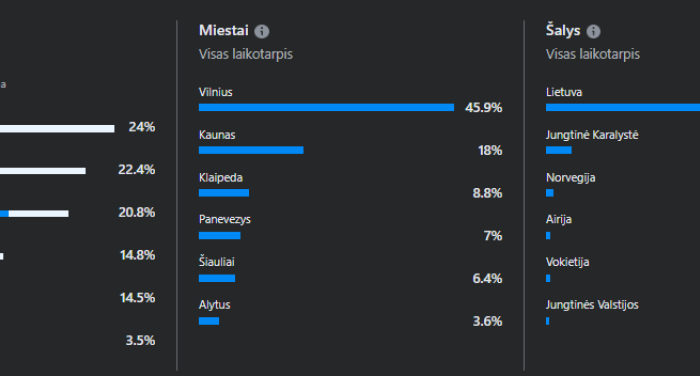Click the Klaipeda bar in Miestai

coord(224,193)
